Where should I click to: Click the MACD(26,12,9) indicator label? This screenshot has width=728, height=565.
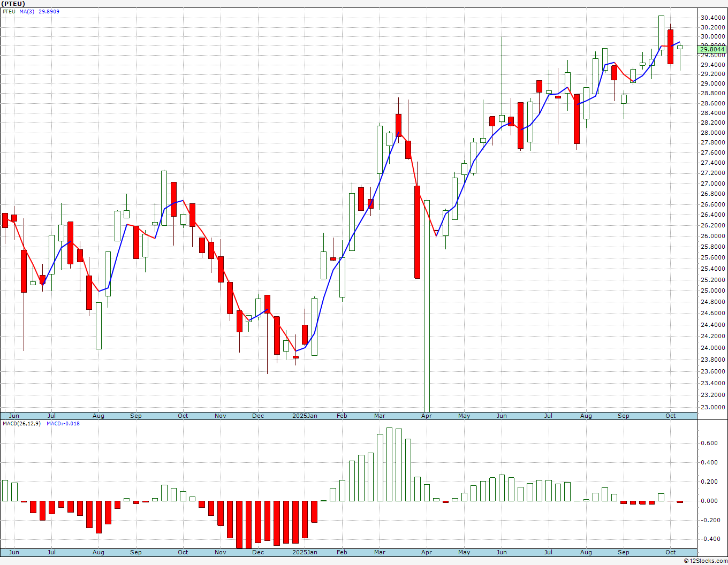(x=21, y=424)
